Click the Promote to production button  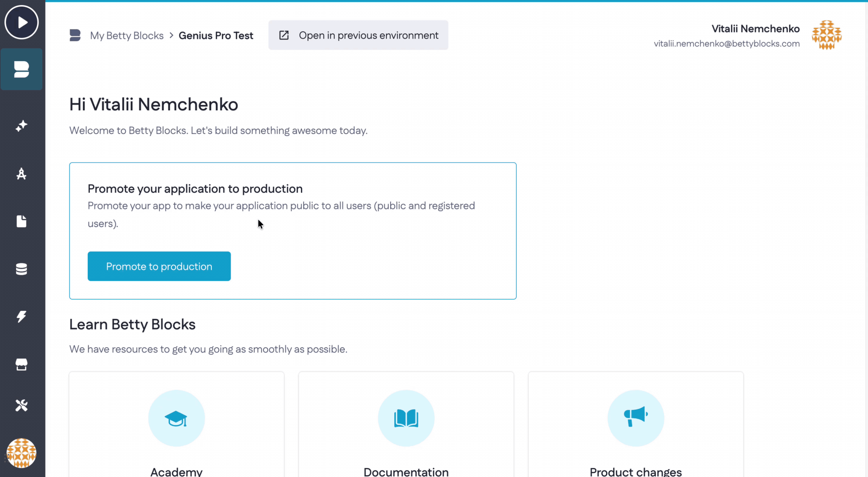[x=159, y=266]
